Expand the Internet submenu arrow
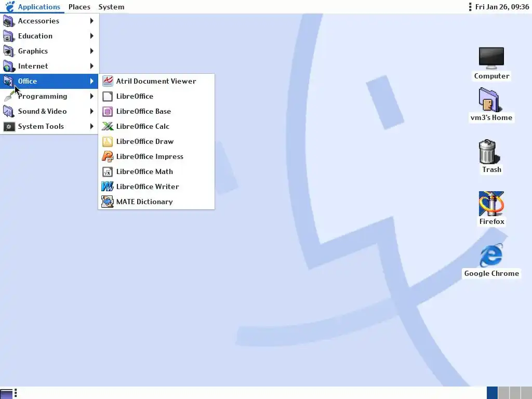The height and width of the screenshot is (399, 532). click(91, 66)
